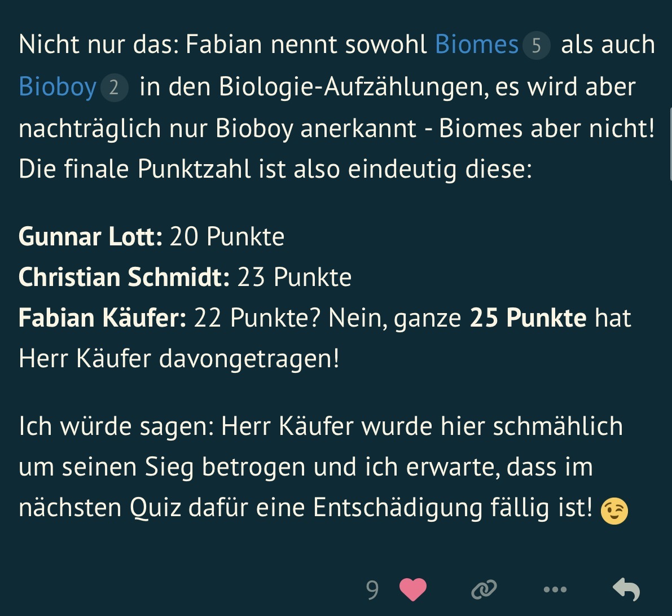Reply to post using the arrow icon
This screenshot has height=616, width=672.
(626, 589)
